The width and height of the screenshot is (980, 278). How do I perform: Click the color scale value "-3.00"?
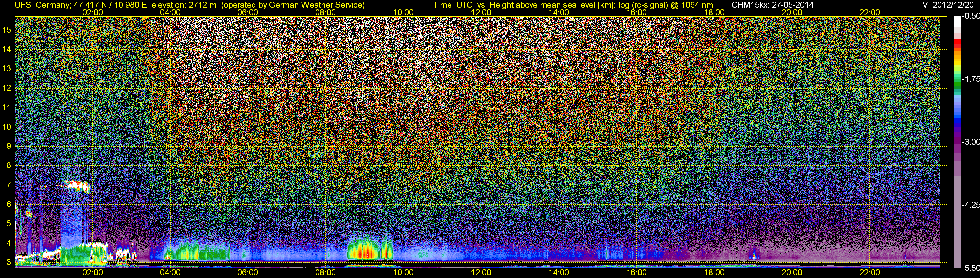[971, 142]
